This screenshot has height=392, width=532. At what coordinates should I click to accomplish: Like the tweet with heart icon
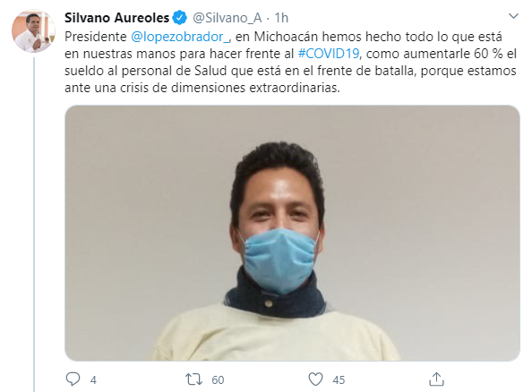pos(315,379)
